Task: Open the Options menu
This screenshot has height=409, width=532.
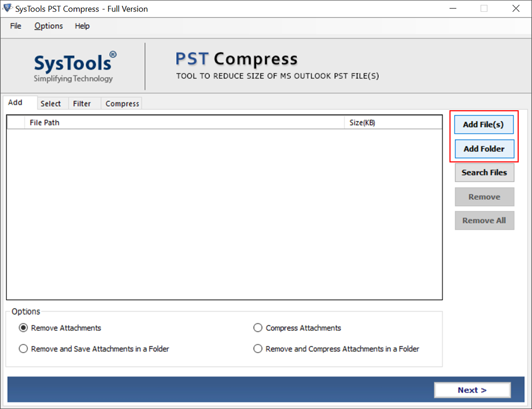Action: click(48, 26)
